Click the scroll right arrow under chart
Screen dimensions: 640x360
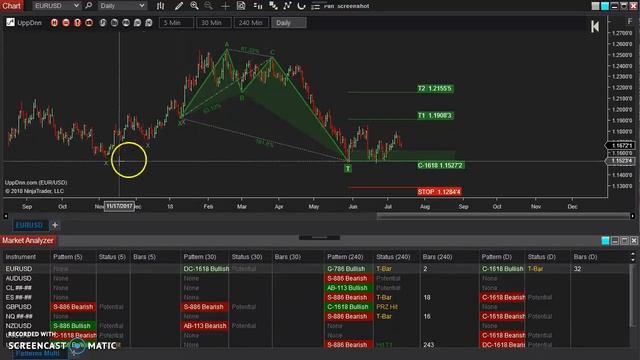(633, 216)
